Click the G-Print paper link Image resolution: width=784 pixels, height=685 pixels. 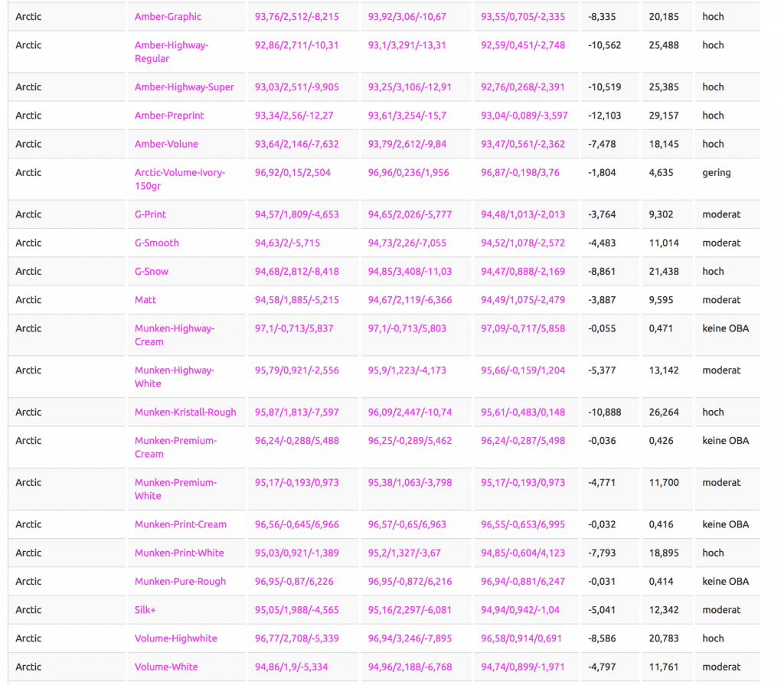[x=150, y=214]
